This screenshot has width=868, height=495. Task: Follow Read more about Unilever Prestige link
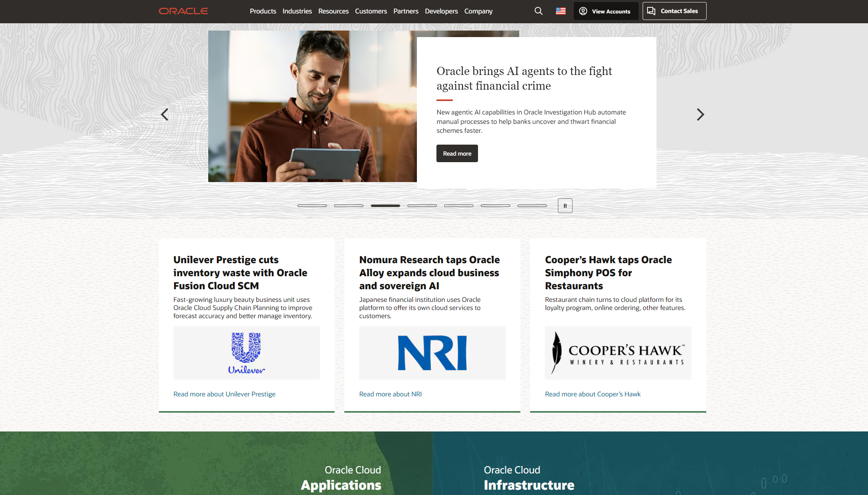(225, 394)
